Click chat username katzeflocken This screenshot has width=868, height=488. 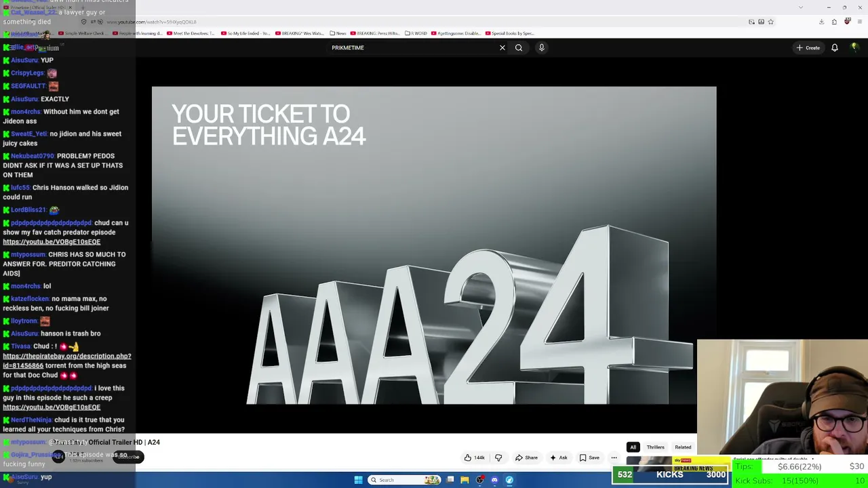point(30,299)
